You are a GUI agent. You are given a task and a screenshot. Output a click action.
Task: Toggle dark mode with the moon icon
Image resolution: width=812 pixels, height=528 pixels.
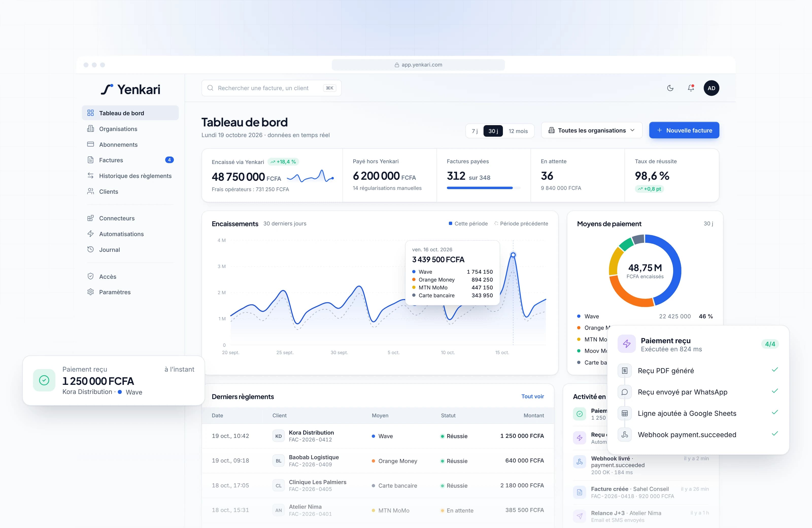click(x=670, y=88)
